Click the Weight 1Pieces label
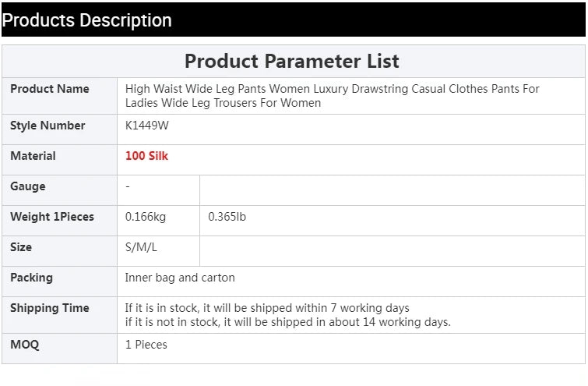 [x=52, y=217]
